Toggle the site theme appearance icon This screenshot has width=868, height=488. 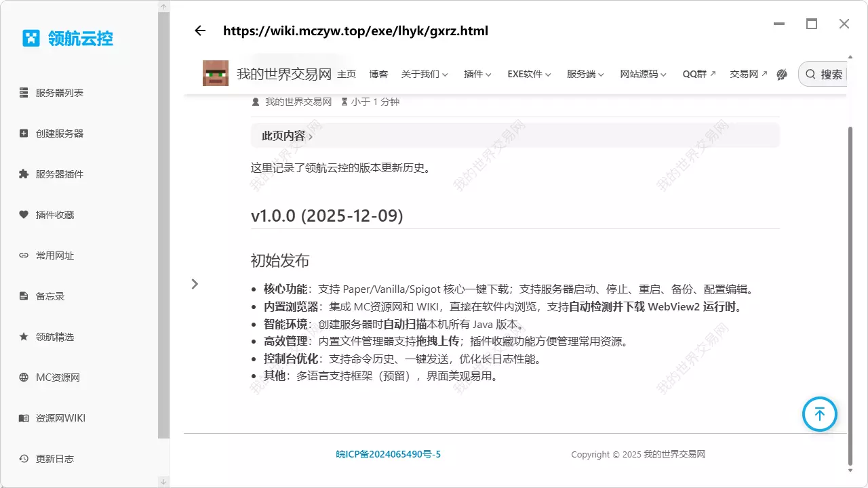(781, 75)
